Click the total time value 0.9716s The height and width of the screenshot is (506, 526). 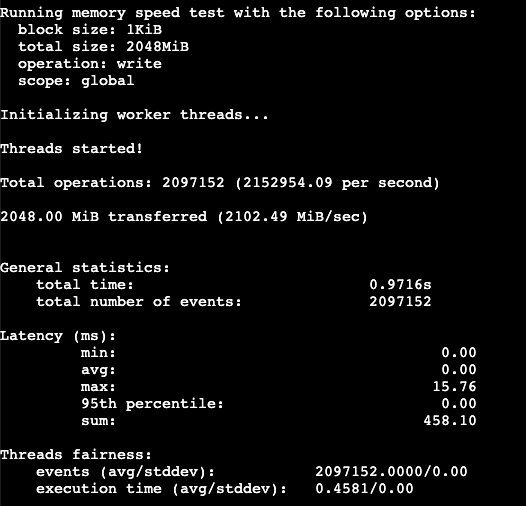point(400,285)
